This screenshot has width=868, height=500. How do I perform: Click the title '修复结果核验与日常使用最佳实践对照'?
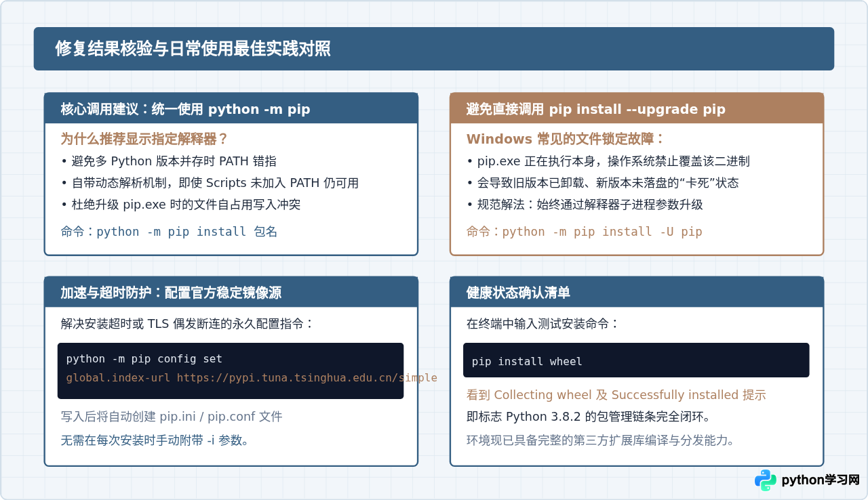point(193,49)
